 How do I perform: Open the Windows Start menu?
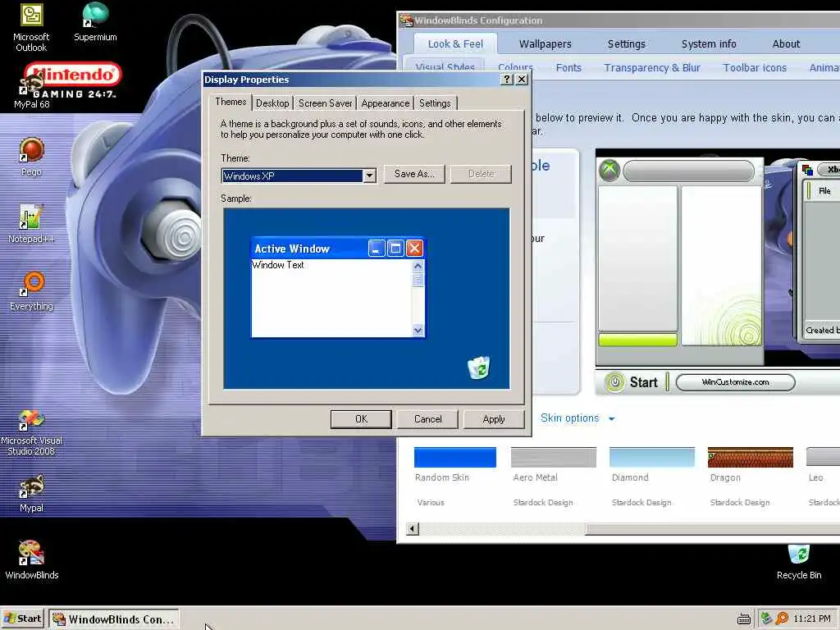[22, 619]
